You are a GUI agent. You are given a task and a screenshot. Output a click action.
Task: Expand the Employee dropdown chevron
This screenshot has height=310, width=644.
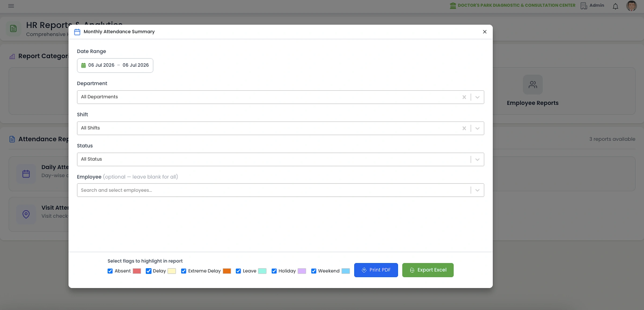tap(477, 190)
